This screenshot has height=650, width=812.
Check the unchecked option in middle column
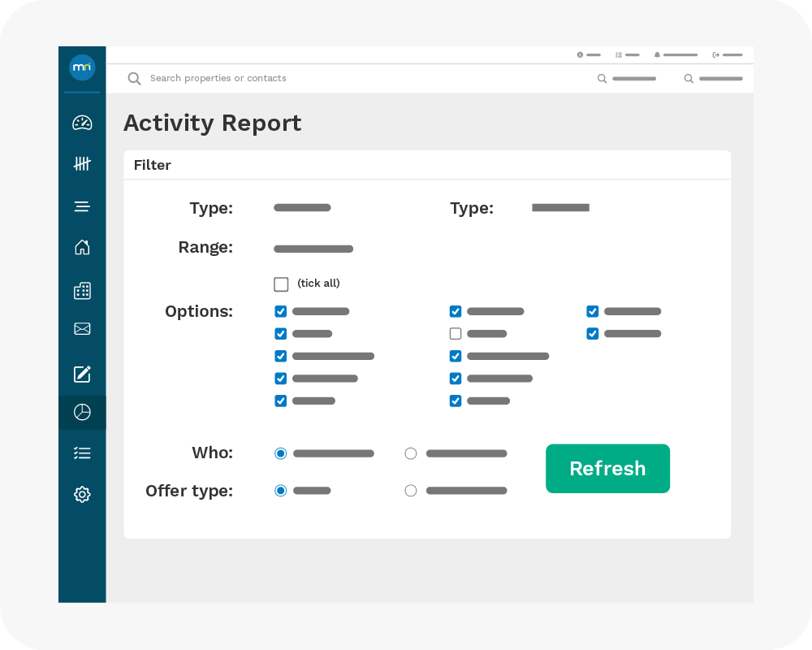456,334
